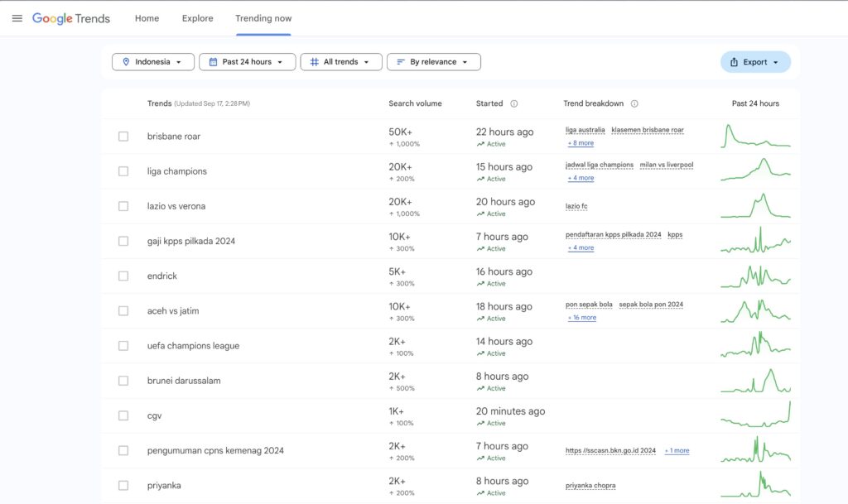Expand '+ 8 more' for brisbane roar
The width and height of the screenshot is (848, 504).
pos(581,143)
